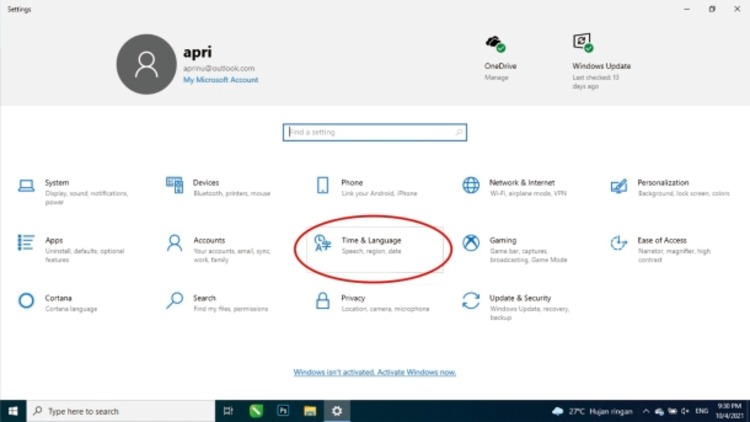Open Task View from the taskbar
Screen dimensions: 750x422
click(x=228, y=411)
